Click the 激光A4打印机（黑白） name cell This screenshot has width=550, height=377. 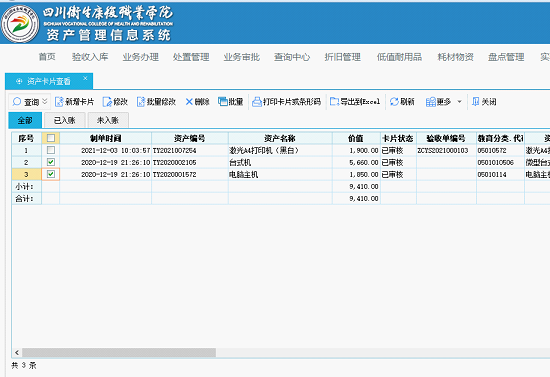pyautogui.click(x=280, y=150)
